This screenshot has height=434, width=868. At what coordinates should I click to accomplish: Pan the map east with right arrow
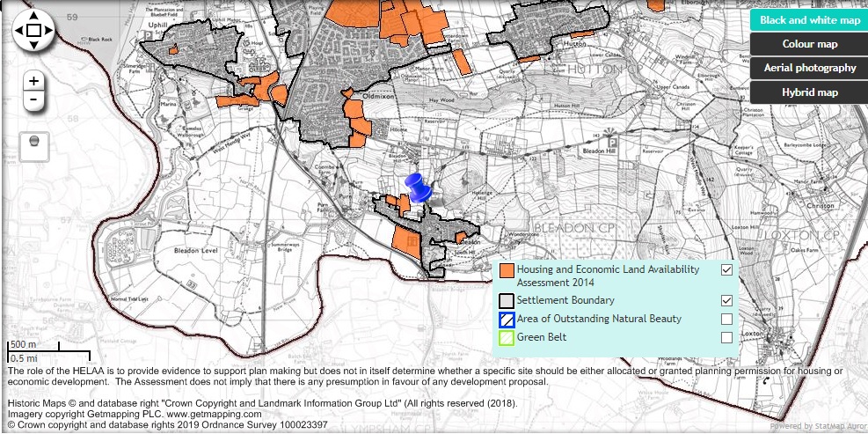(x=50, y=32)
